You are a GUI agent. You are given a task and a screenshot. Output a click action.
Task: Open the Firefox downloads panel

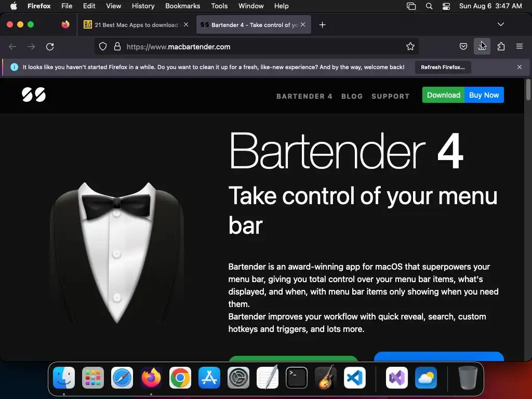point(482,46)
